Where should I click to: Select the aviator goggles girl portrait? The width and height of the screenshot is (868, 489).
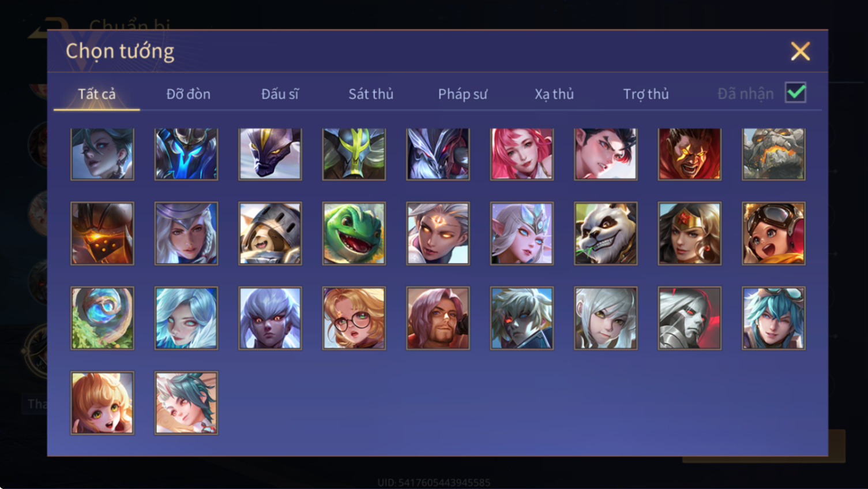pyautogui.click(x=773, y=233)
